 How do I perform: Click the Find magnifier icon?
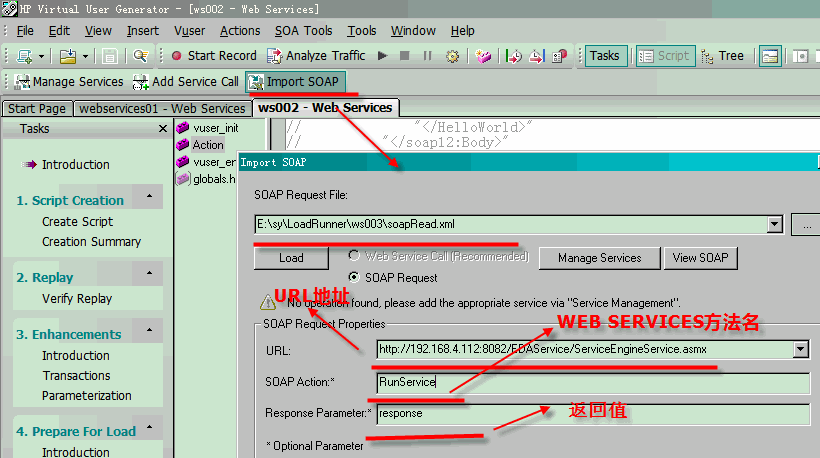(x=140, y=56)
